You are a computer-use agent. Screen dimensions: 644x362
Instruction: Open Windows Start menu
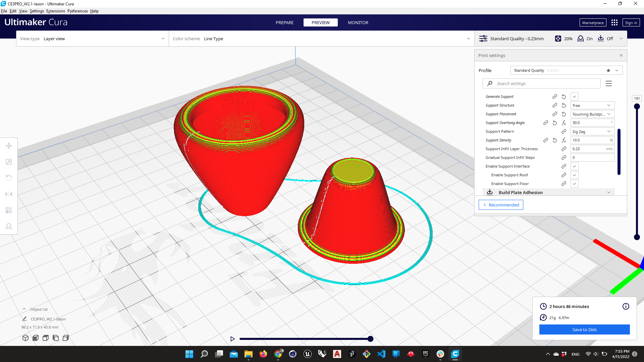click(x=189, y=354)
